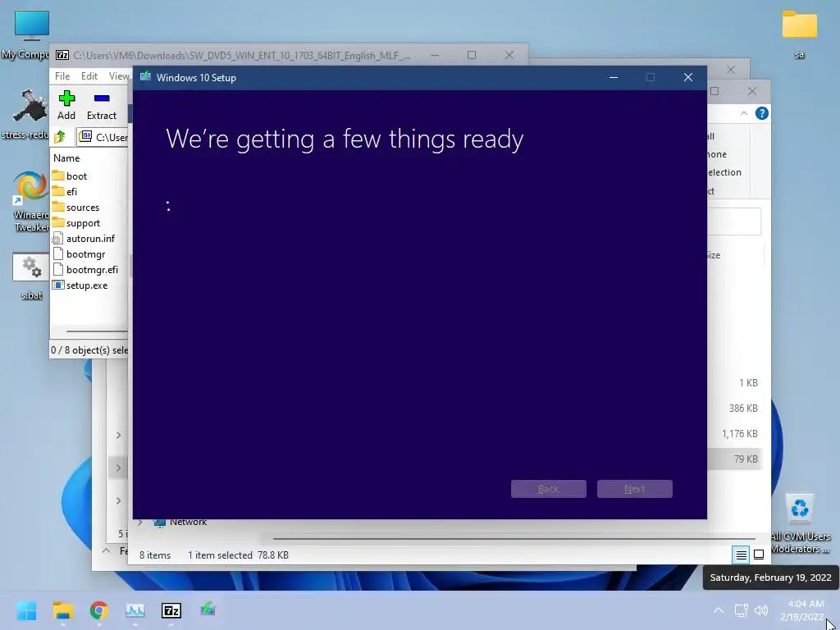Open File Explorer from the taskbar
The width and height of the screenshot is (840, 630).
point(62,610)
